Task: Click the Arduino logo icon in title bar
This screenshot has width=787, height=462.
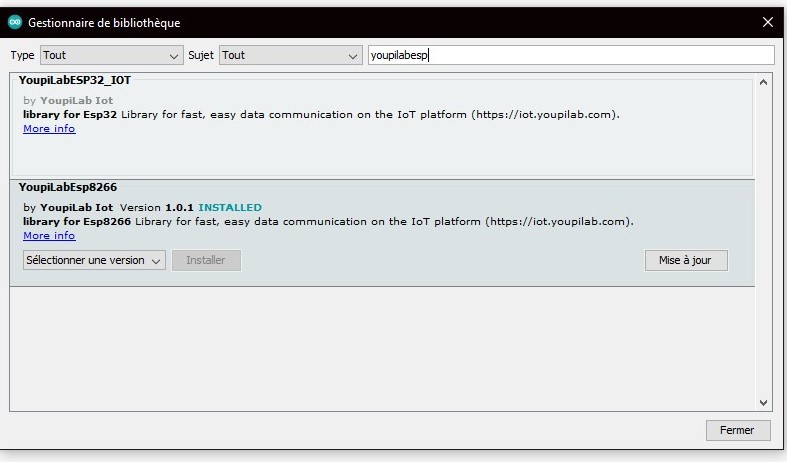Action: [15, 22]
